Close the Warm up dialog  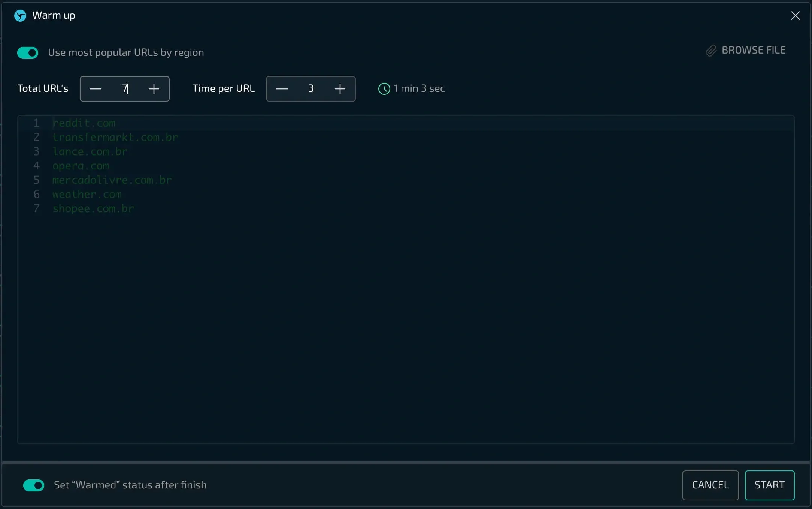(795, 16)
